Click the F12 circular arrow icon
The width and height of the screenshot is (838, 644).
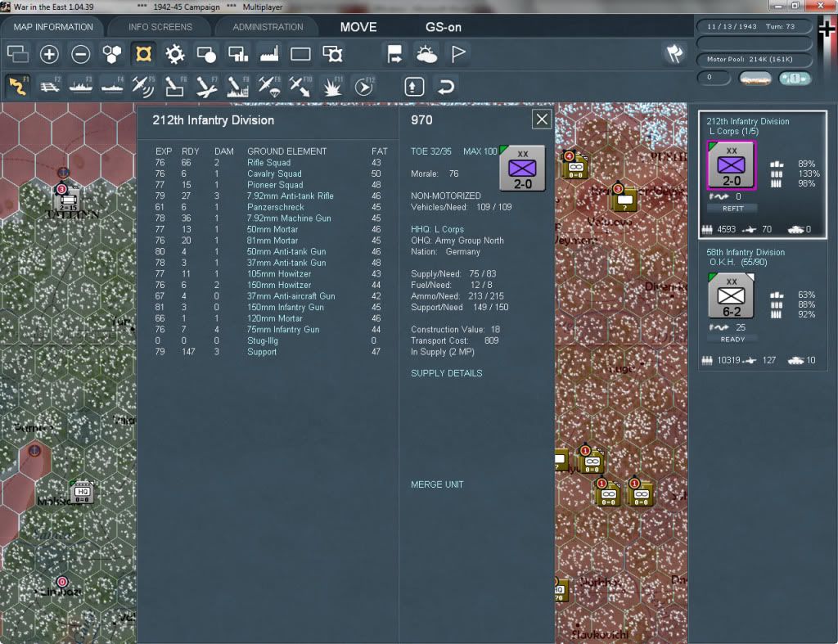coord(364,86)
